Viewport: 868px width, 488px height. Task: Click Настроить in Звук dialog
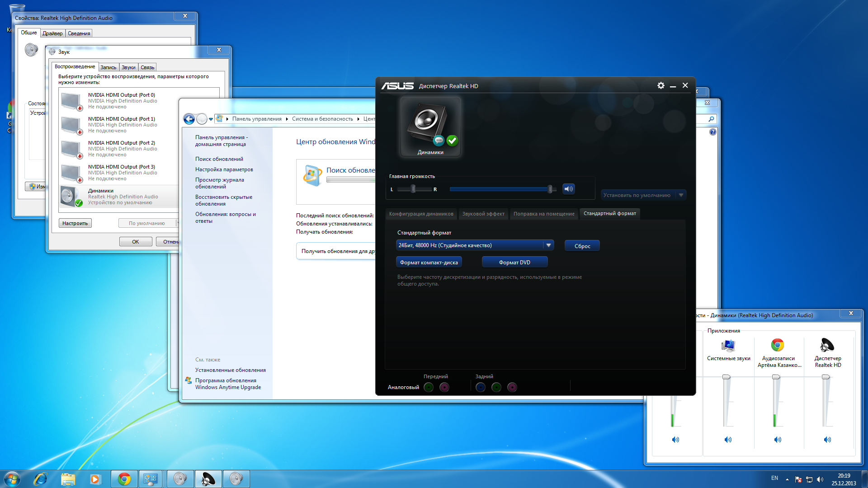click(x=75, y=223)
